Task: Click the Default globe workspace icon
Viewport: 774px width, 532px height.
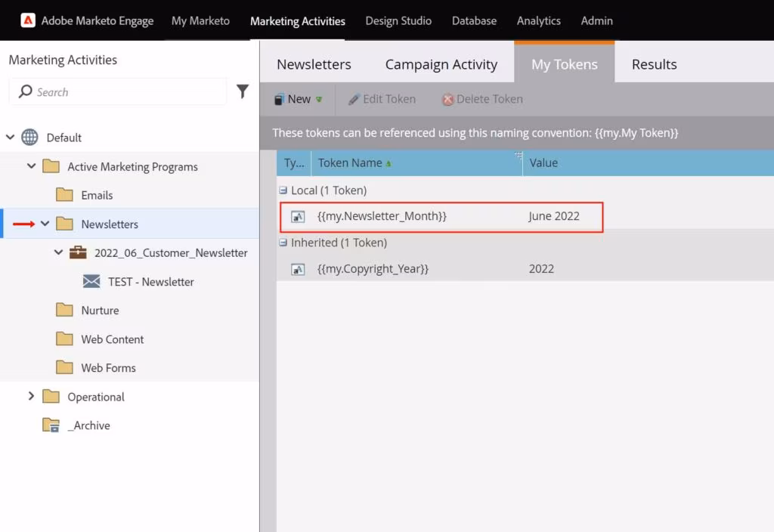Action: 29,138
